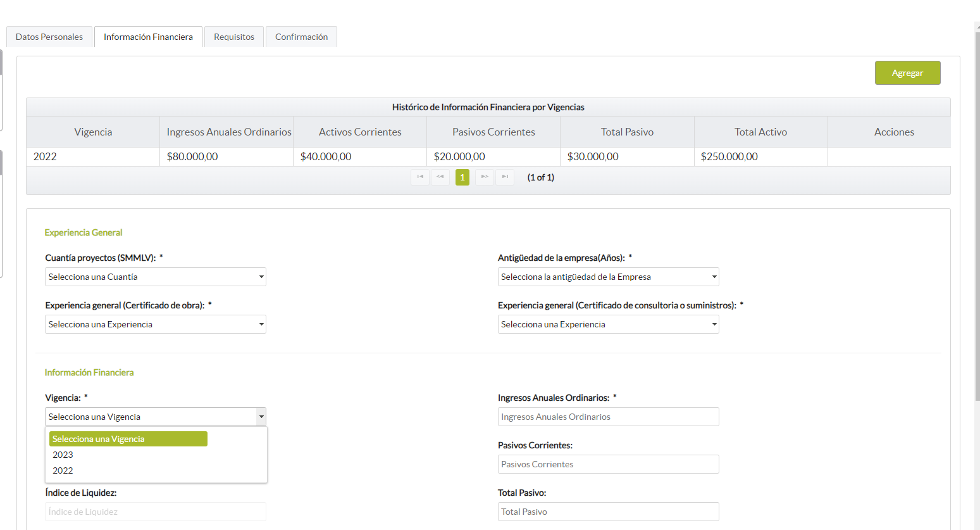The width and height of the screenshot is (980, 530).
Task: Focus the Pasivos Corrientes text field
Action: (x=608, y=464)
